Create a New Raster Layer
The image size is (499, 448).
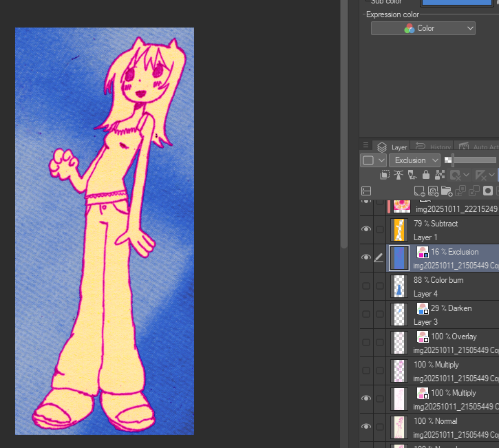coord(419,191)
